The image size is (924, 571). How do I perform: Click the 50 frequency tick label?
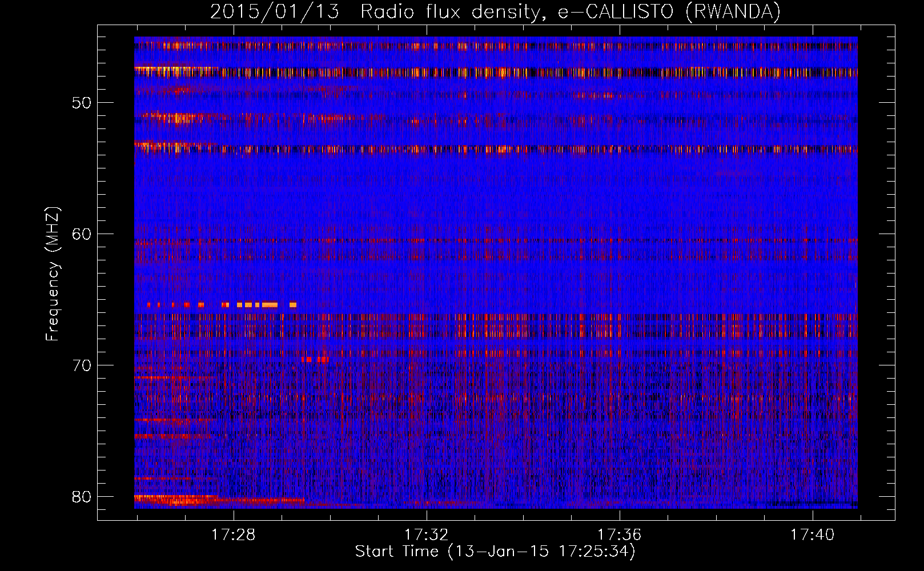click(x=82, y=103)
